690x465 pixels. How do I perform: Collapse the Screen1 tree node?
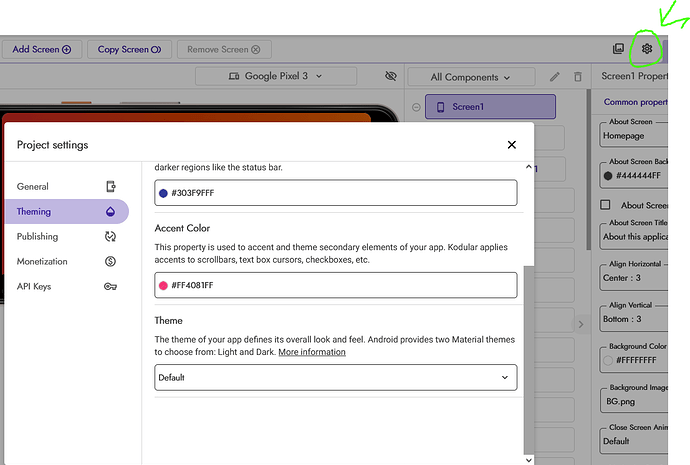click(415, 107)
